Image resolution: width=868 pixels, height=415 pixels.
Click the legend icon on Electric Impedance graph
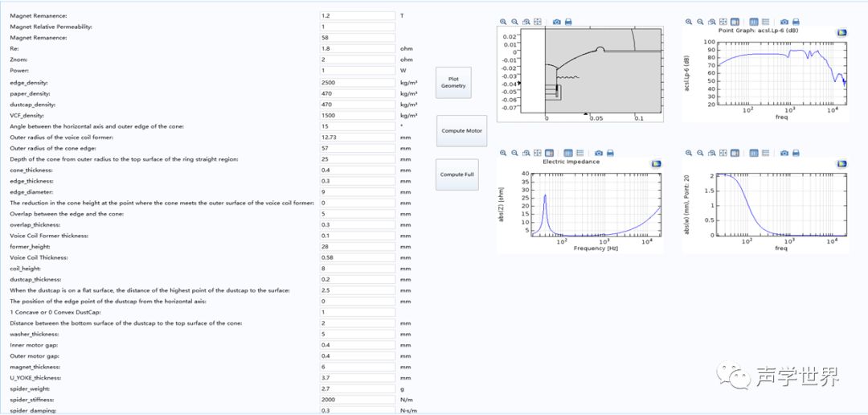[657, 163]
